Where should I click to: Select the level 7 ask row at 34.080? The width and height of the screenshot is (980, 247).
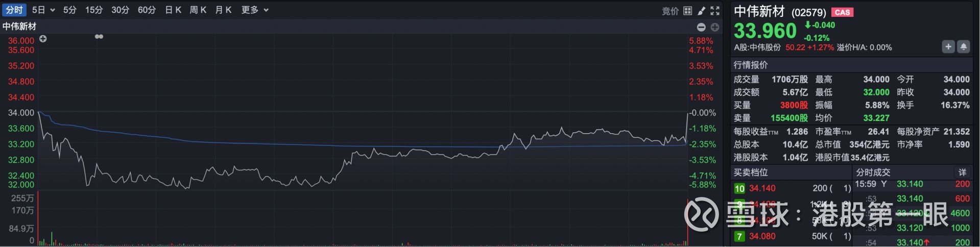click(x=792, y=236)
